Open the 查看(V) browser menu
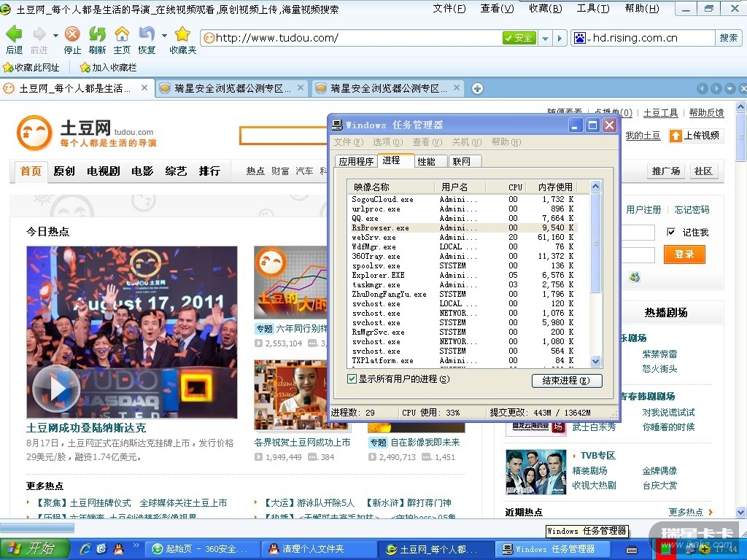The height and width of the screenshot is (560, 747). 498,8
